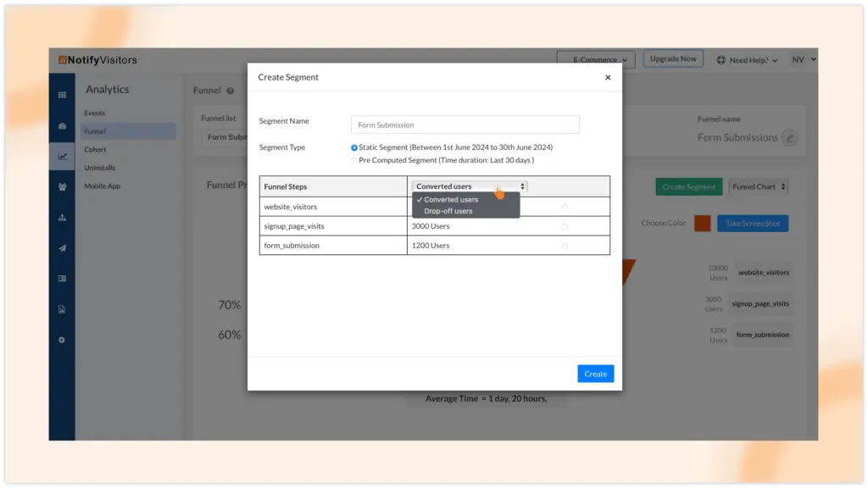Select the radio button in form_submission row
The width and height of the screenshot is (868, 488).
[565, 246]
